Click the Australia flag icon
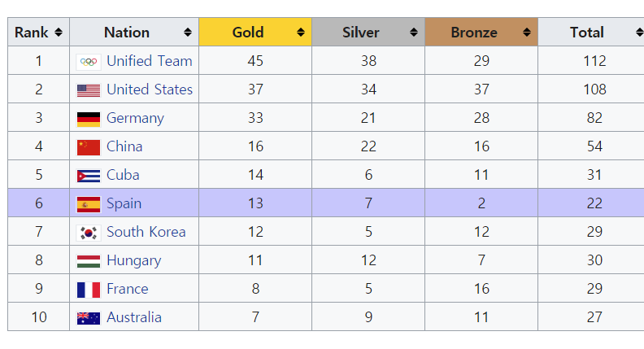 [89, 318]
